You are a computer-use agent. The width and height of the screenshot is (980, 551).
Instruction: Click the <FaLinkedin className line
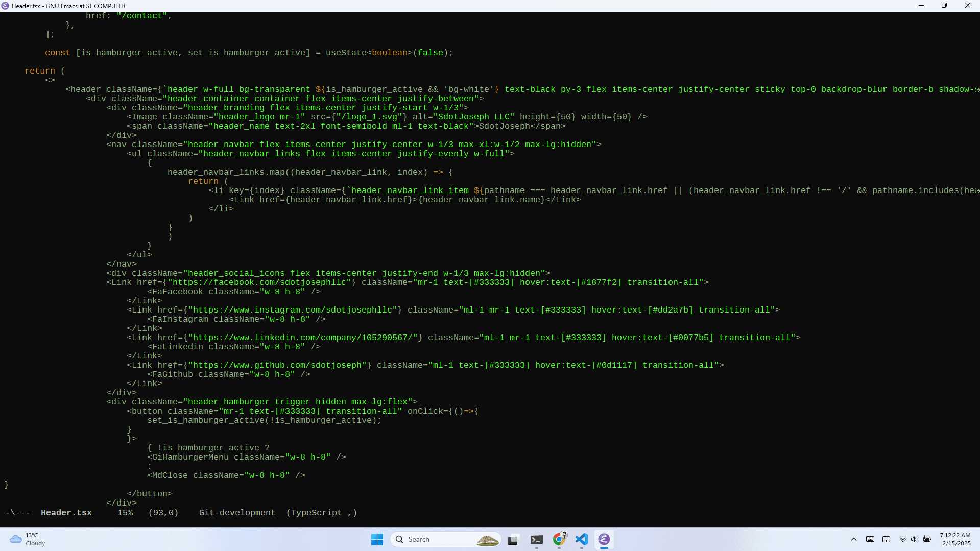(234, 347)
